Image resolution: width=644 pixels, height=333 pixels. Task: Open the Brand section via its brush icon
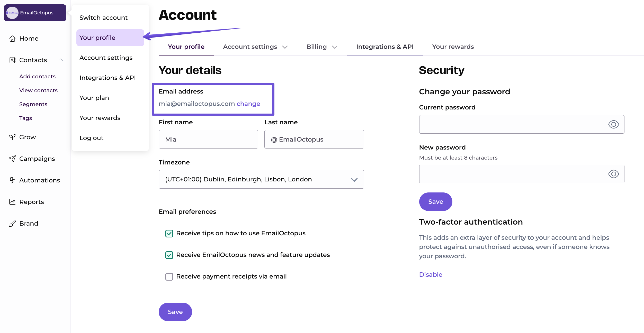(13, 223)
